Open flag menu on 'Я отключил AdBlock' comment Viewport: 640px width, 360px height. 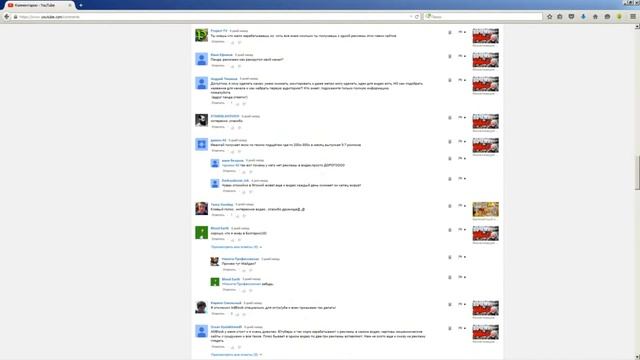click(462, 304)
